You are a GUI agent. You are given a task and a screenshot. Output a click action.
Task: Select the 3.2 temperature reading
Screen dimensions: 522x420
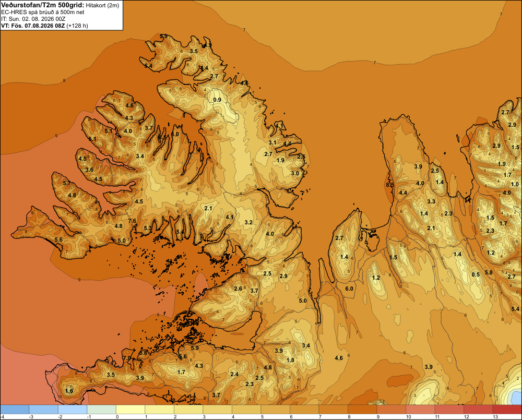[x=248, y=222]
